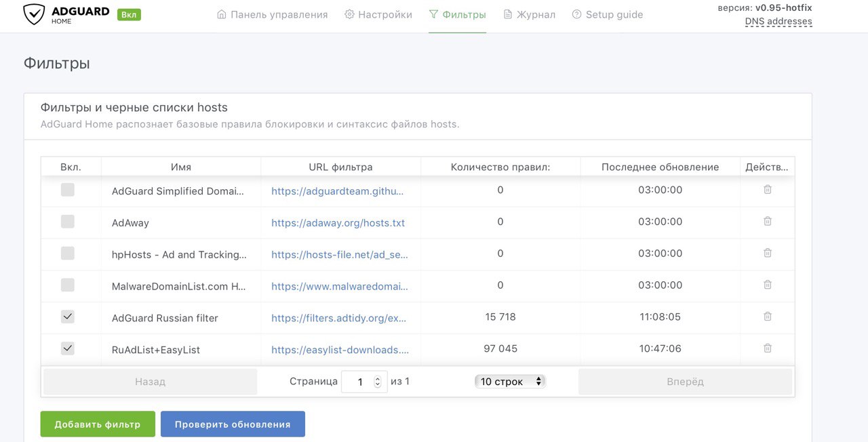Open the adguardteam.github filter URL
The height and width of the screenshot is (442, 868).
tap(338, 191)
